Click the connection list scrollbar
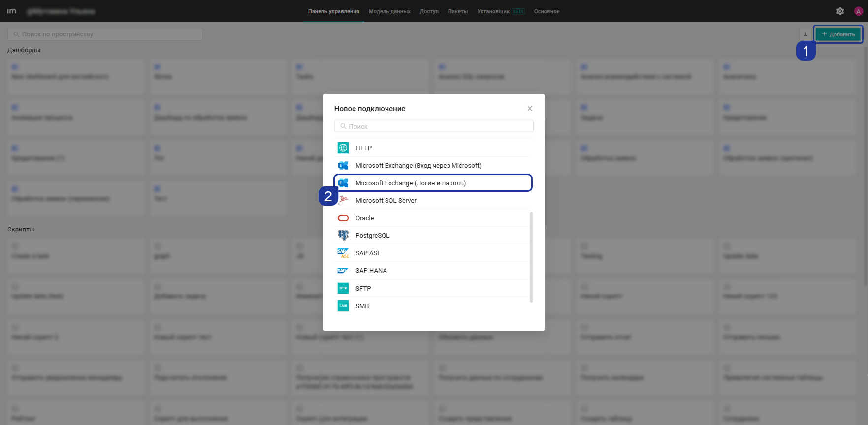The height and width of the screenshot is (425, 868). click(x=531, y=257)
